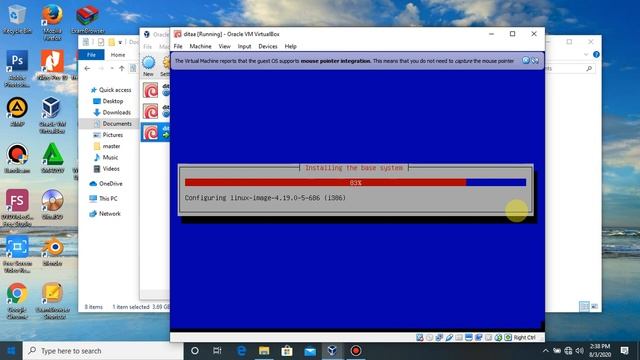Click the volume icon in system tray
Viewport: 640px width, 360px height.
[x=579, y=351]
